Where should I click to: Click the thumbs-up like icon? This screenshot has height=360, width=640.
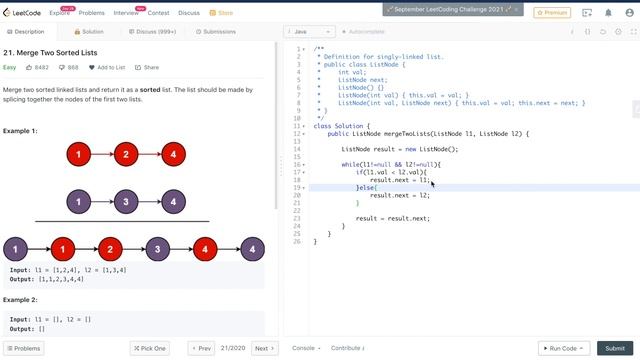click(29, 67)
